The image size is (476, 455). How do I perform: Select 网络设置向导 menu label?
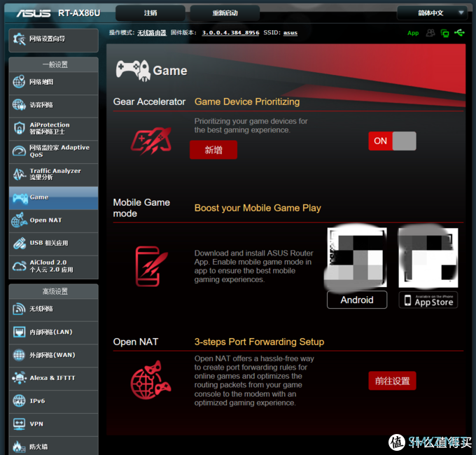coord(47,39)
